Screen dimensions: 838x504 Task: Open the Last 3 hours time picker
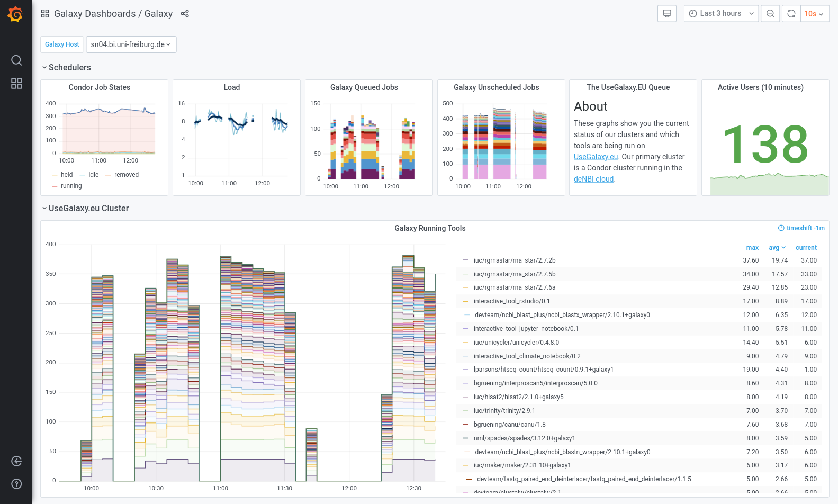pyautogui.click(x=721, y=14)
